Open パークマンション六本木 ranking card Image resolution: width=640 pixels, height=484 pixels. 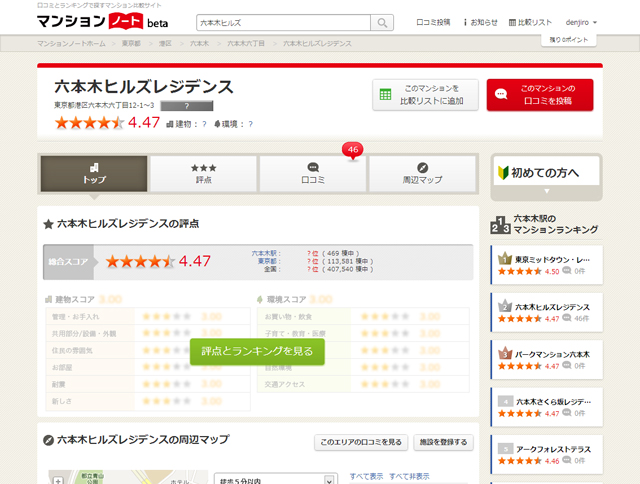point(547,360)
